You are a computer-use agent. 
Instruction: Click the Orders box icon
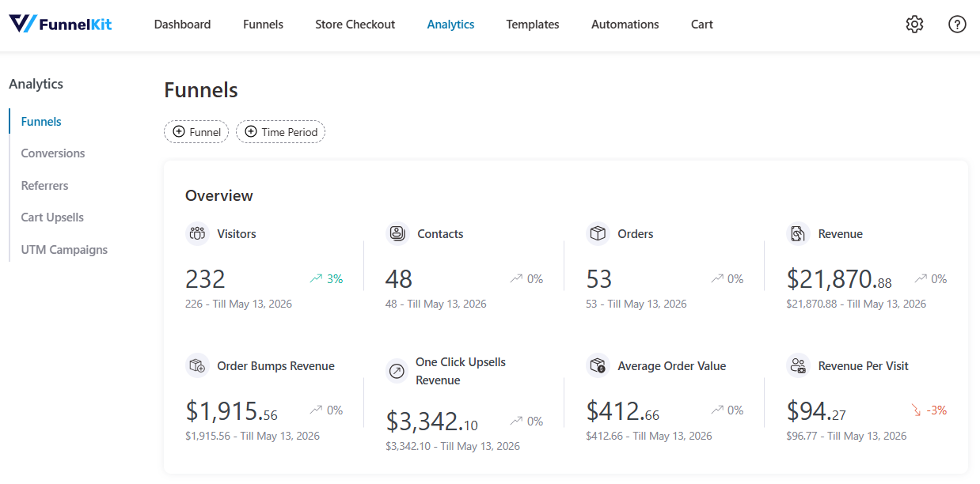(x=598, y=234)
